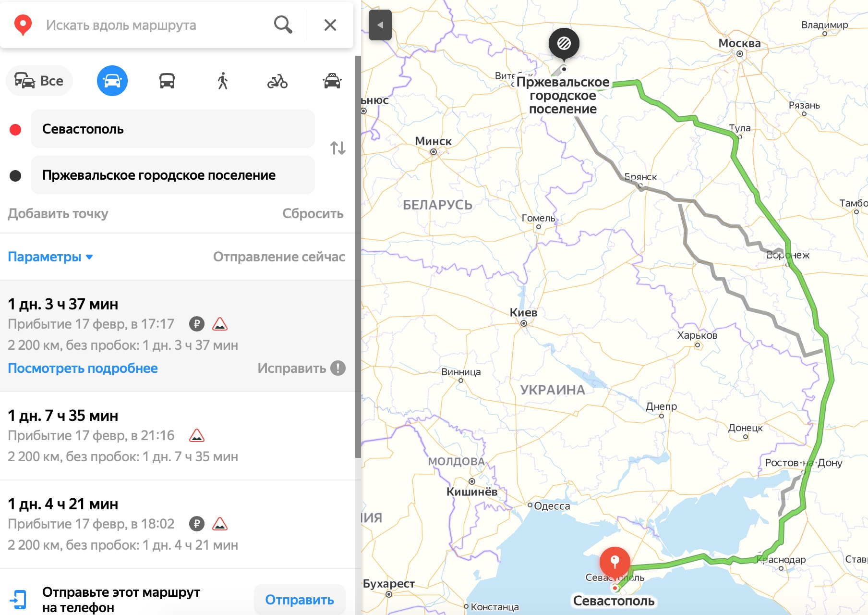This screenshot has width=868, height=615.
Task: Swap start and destination points
Action: [338, 148]
